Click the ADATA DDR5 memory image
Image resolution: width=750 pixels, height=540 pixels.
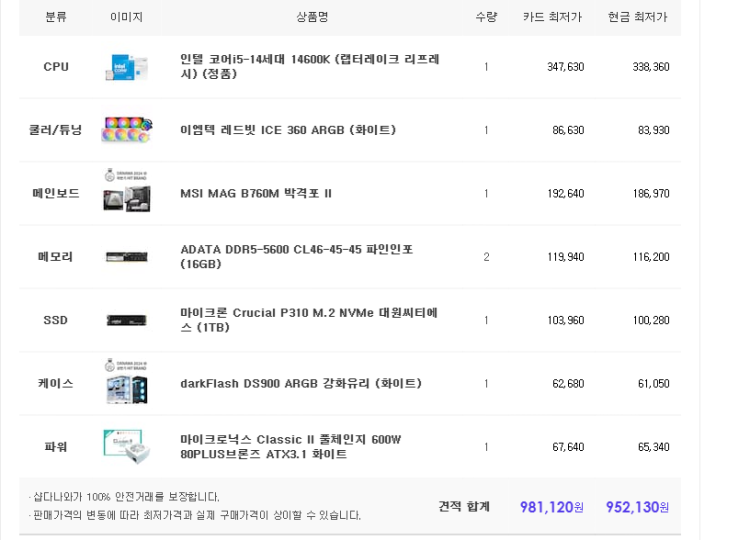pyautogui.click(x=126, y=257)
